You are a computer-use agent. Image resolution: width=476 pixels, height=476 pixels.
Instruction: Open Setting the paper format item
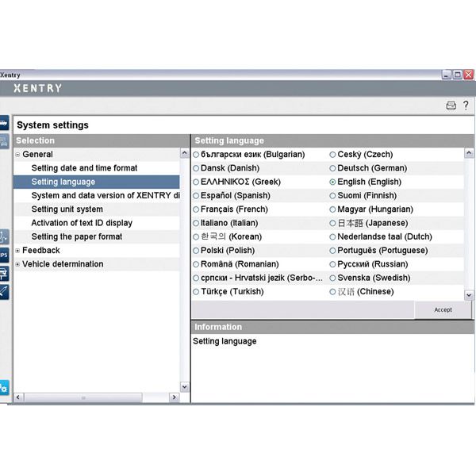click(76, 236)
